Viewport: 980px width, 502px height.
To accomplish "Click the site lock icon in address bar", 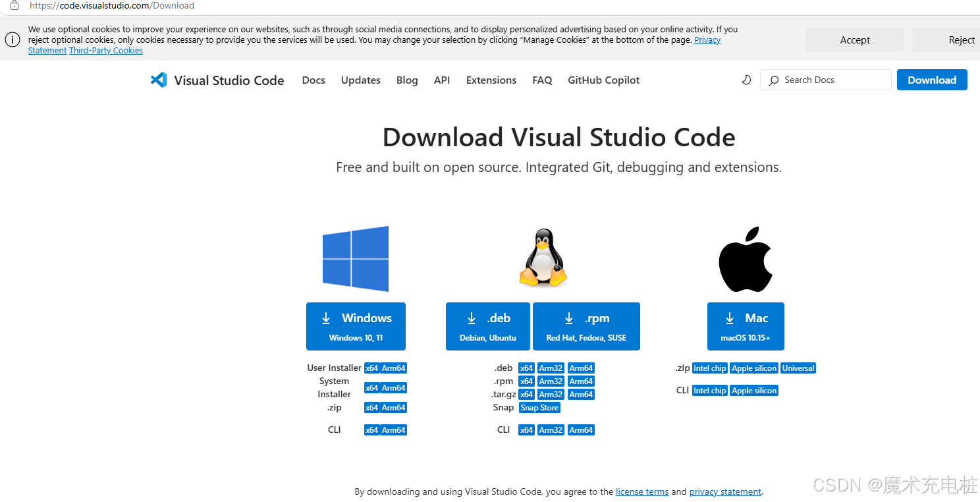I will (x=14, y=5).
